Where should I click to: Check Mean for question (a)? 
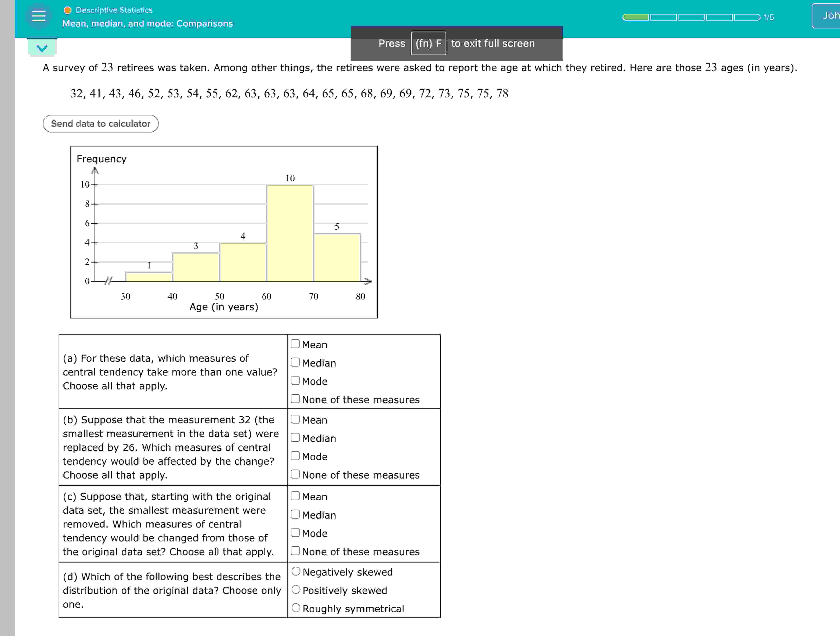(x=295, y=344)
